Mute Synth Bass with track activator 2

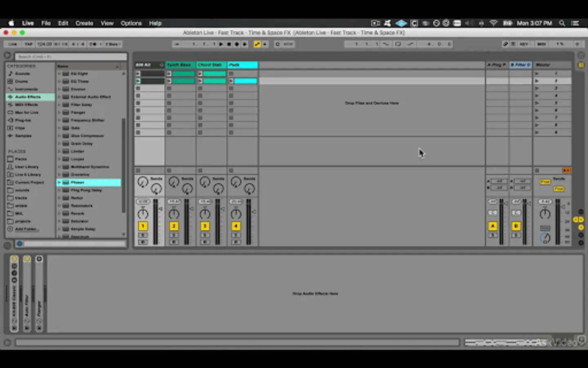(x=174, y=226)
